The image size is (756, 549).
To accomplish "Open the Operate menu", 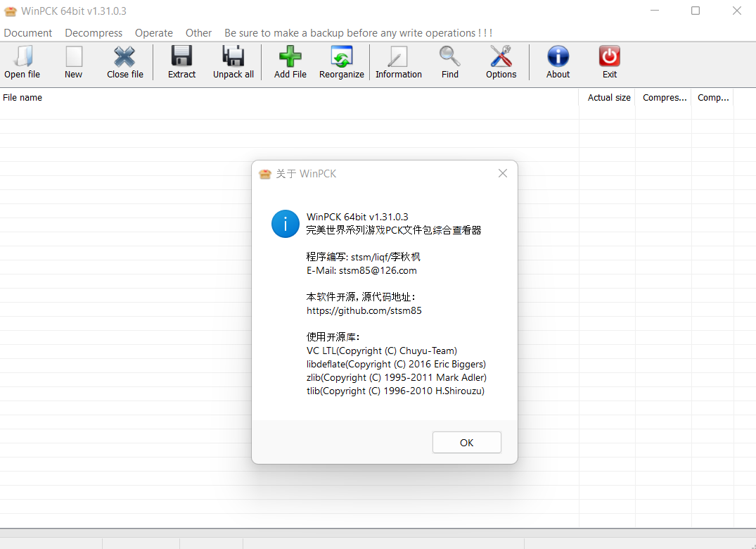I will (x=154, y=33).
